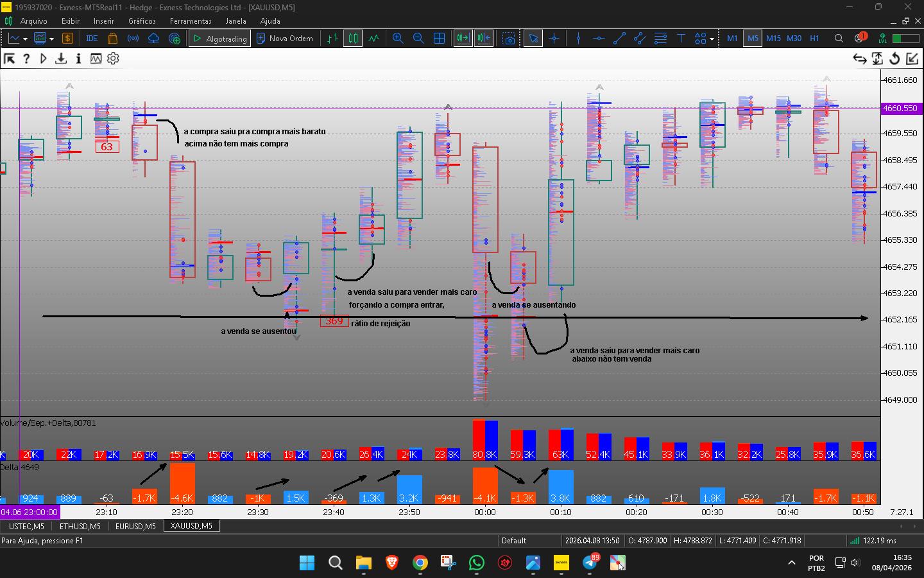Click the 4660.550 price label on the scale
This screenshot has height=578, width=924.
(901, 108)
